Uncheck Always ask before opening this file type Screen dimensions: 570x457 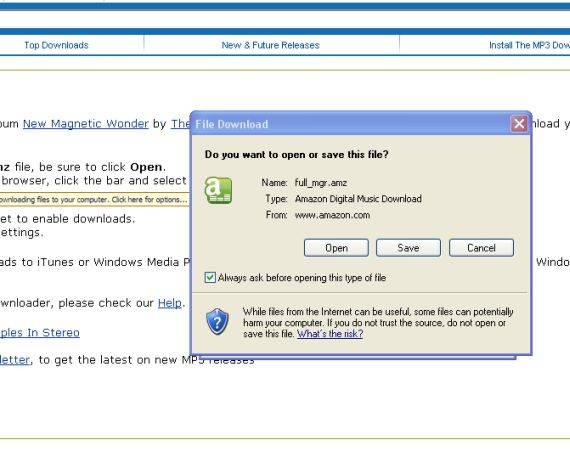(x=210, y=278)
